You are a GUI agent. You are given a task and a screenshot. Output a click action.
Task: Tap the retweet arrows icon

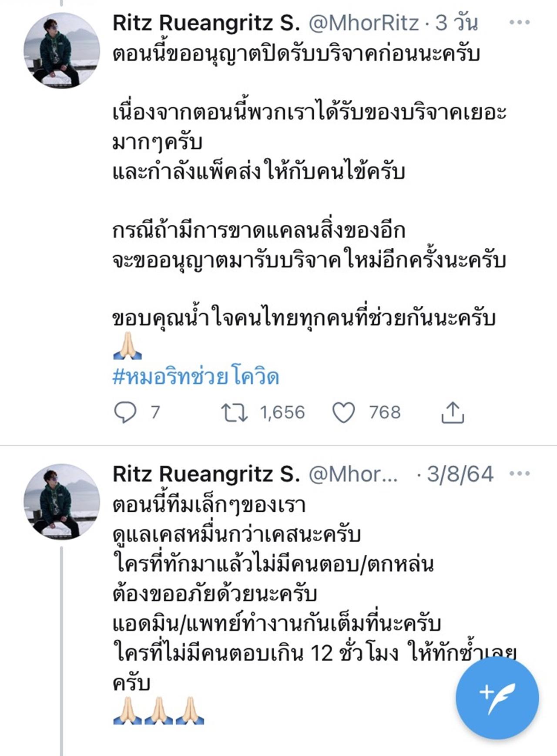click(235, 412)
